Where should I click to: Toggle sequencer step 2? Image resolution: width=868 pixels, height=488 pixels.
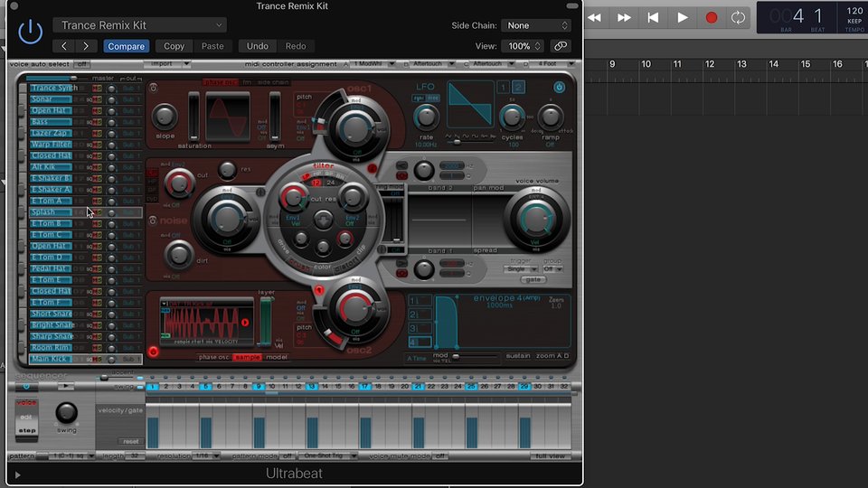click(165, 386)
